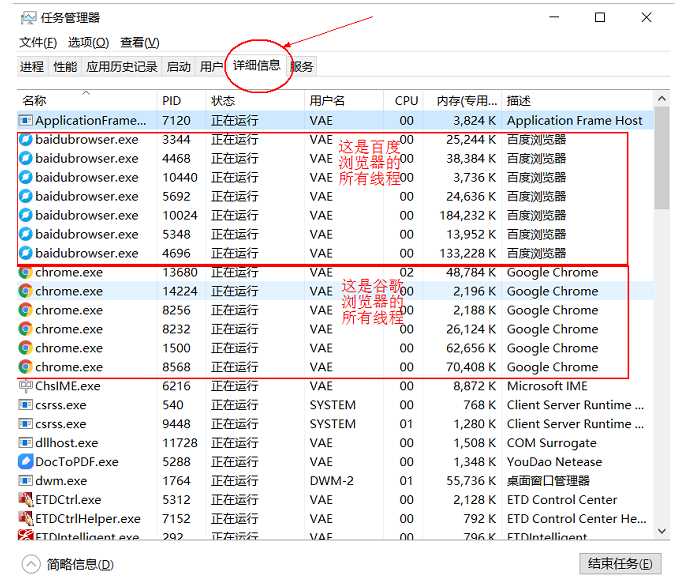Click chrome.exe icon in PID 14224 row

click(x=26, y=291)
